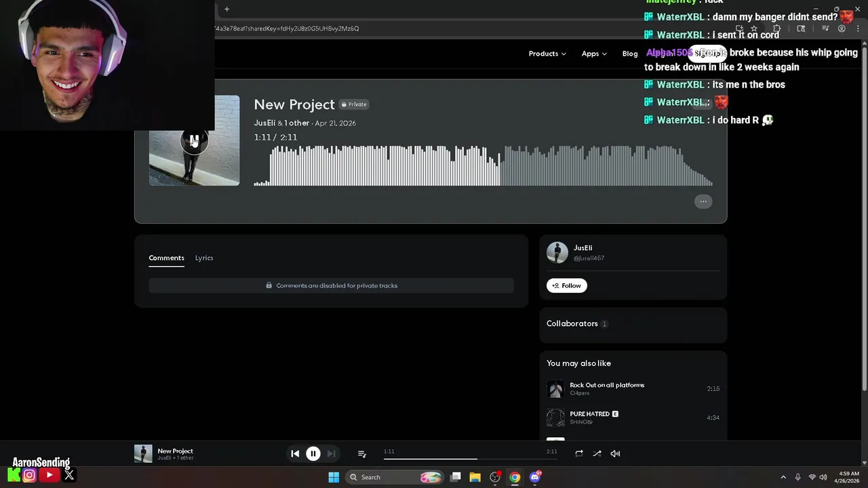Screen dimensions: 868x488
Task: Pause playback from the bottom player bar
Action: [x=313, y=453]
